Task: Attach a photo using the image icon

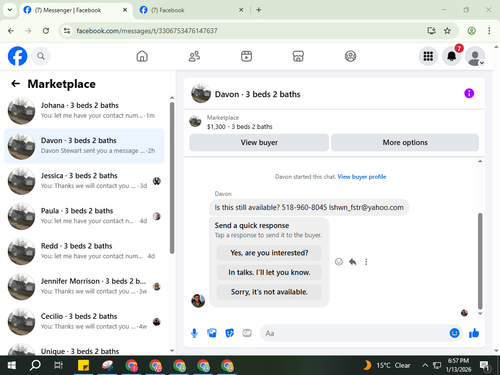Action: 212,333
